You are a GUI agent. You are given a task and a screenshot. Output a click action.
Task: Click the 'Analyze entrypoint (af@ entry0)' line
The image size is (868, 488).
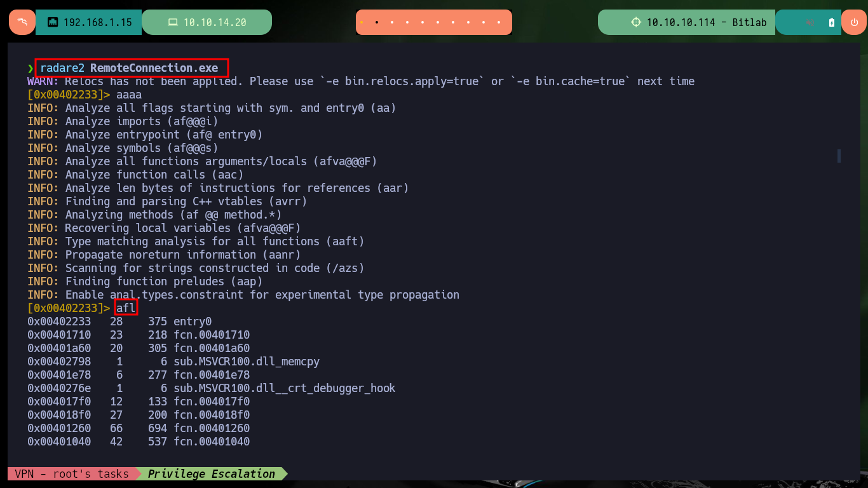coord(145,135)
